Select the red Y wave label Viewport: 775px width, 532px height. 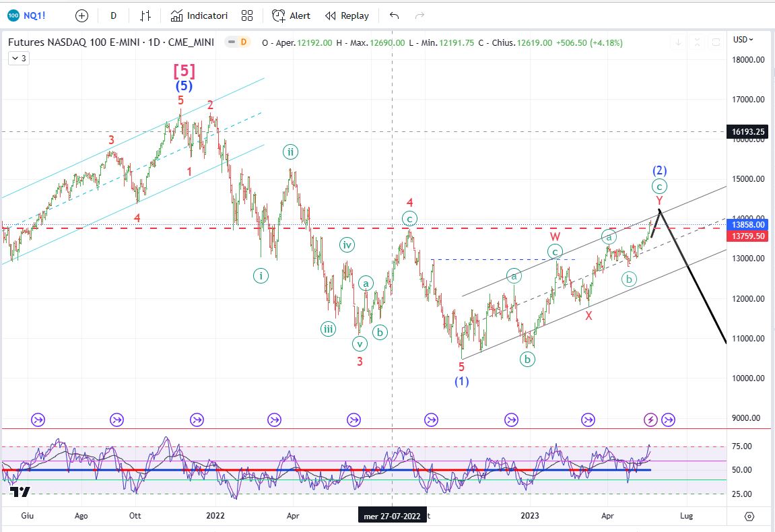coord(659,201)
